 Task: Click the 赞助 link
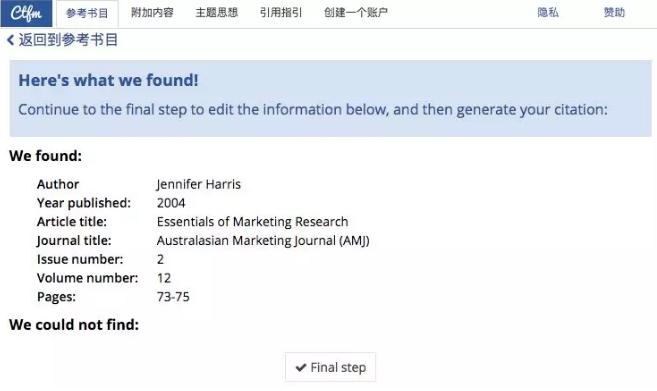[614, 13]
